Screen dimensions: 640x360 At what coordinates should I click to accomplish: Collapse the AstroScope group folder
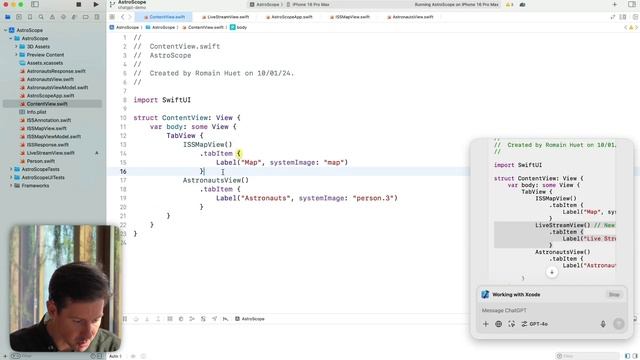(x=11, y=38)
